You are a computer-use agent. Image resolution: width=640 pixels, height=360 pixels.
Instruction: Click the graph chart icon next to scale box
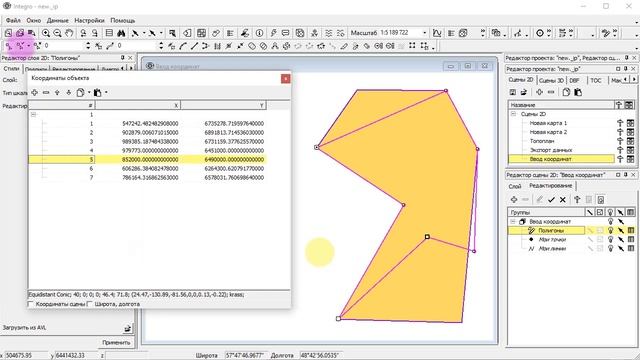pyautogui.click(x=437, y=33)
